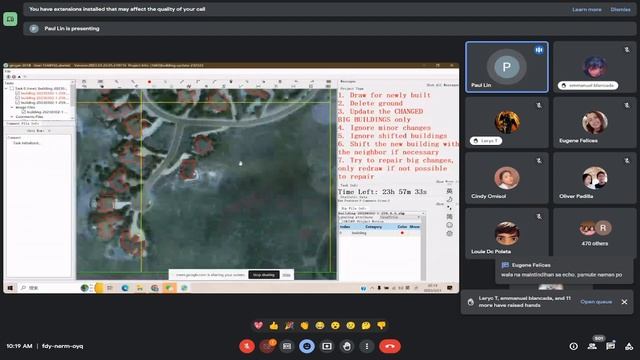
Task: Send thumbs up emoji reaction
Action: [274, 325]
